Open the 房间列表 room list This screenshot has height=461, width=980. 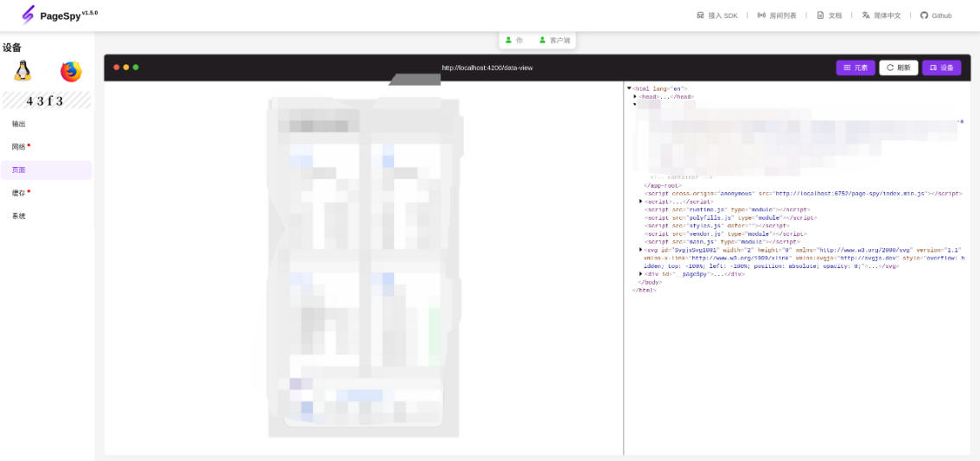click(777, 16)
